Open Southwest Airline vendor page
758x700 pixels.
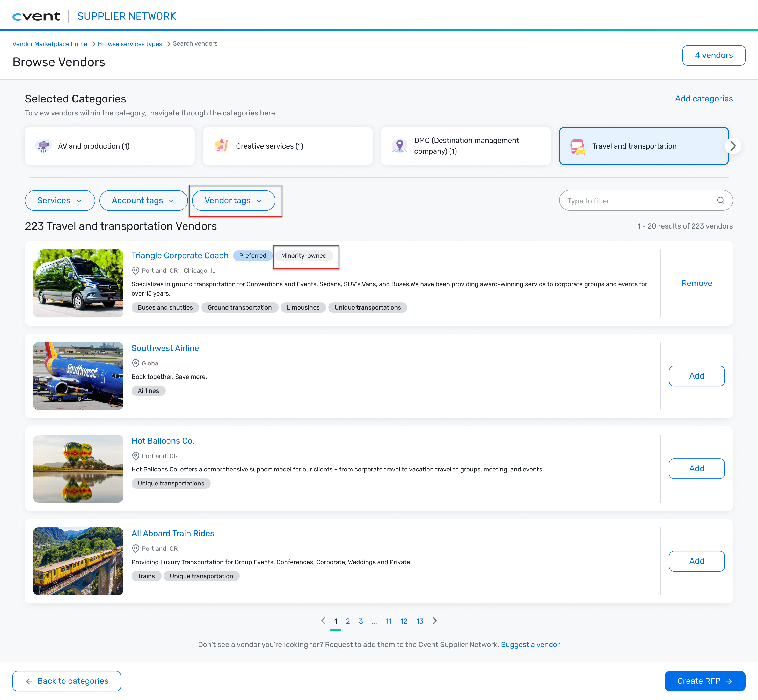click(165, 348)
